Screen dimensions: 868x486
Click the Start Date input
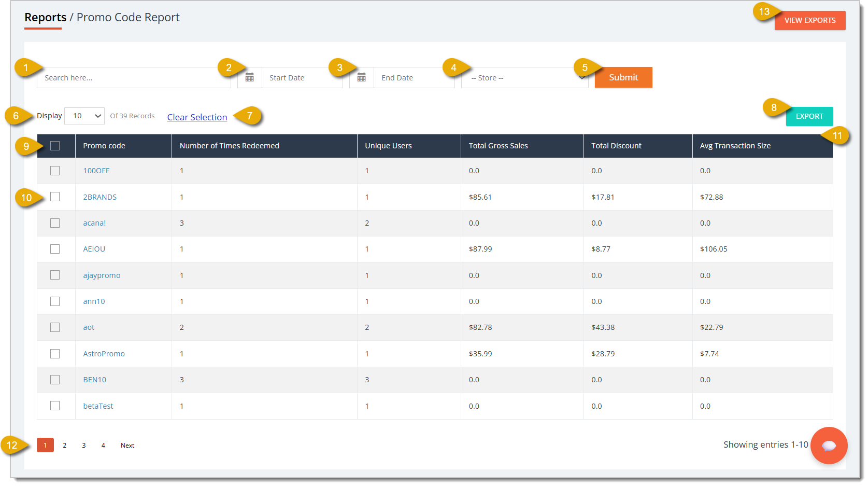click(x=302, y=77)
